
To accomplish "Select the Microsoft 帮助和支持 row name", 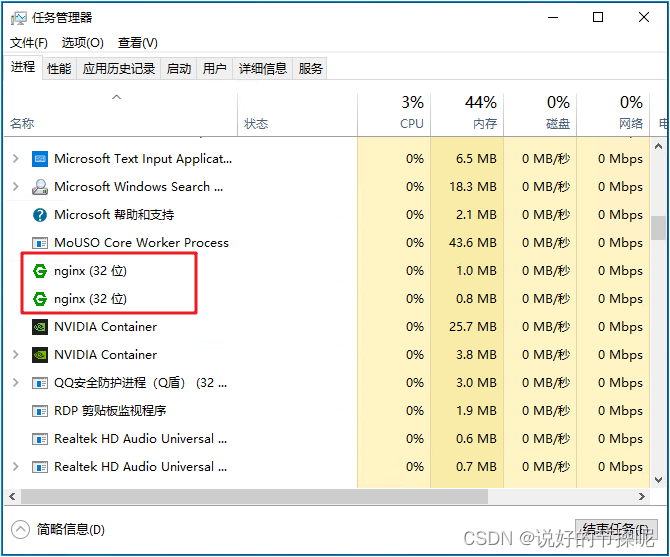I will tap(114, 215).
